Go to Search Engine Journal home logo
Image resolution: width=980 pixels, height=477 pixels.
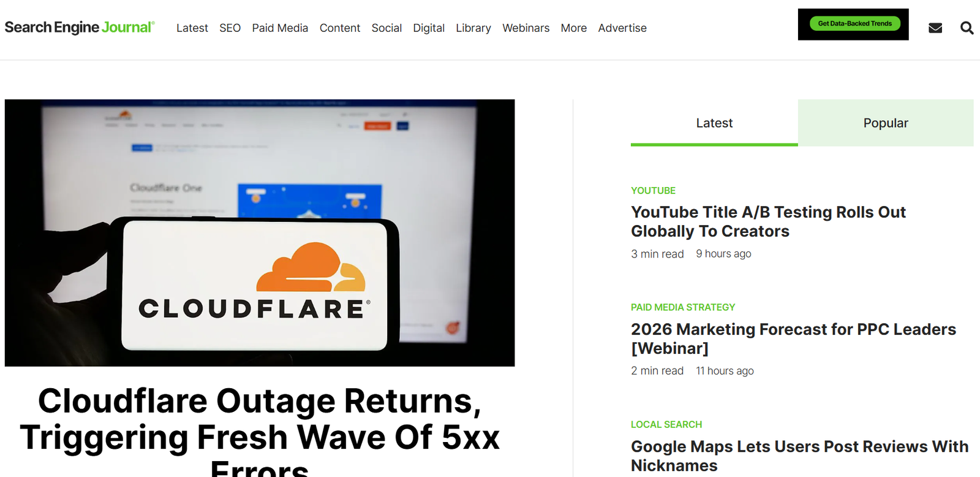80,28
